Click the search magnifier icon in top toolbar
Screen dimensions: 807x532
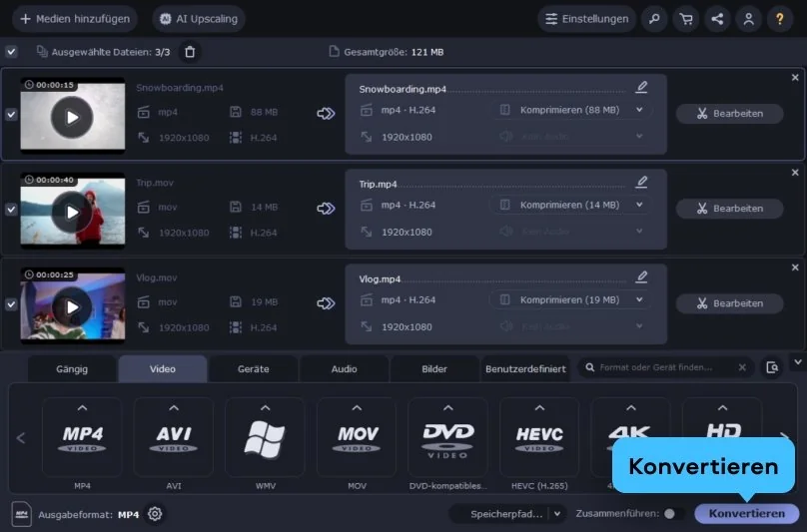point(654,19)
